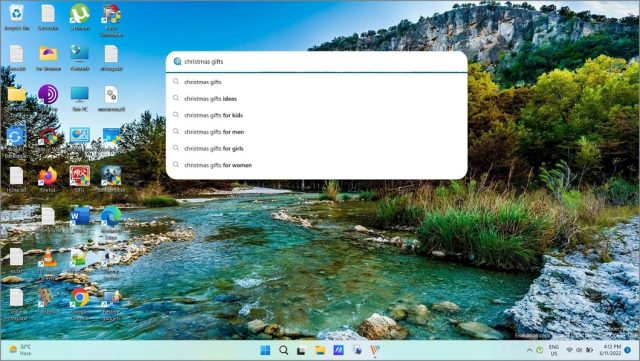The height and width of the screenshot is (361, 640).
Task: Open the gear settings file icon
Action: 111,97
